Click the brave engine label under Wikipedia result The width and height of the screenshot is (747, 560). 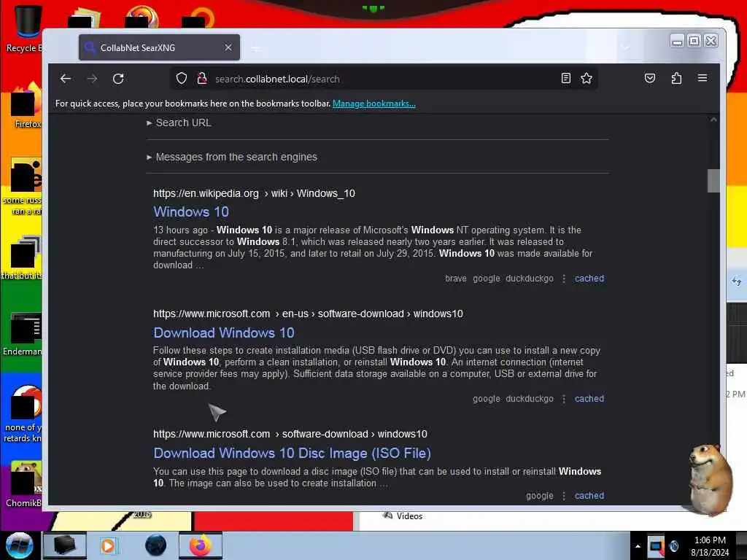pos(455,279)
